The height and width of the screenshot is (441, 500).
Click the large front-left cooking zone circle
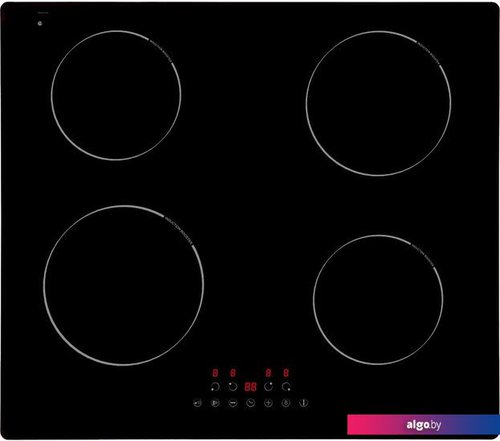coord(124,285)
